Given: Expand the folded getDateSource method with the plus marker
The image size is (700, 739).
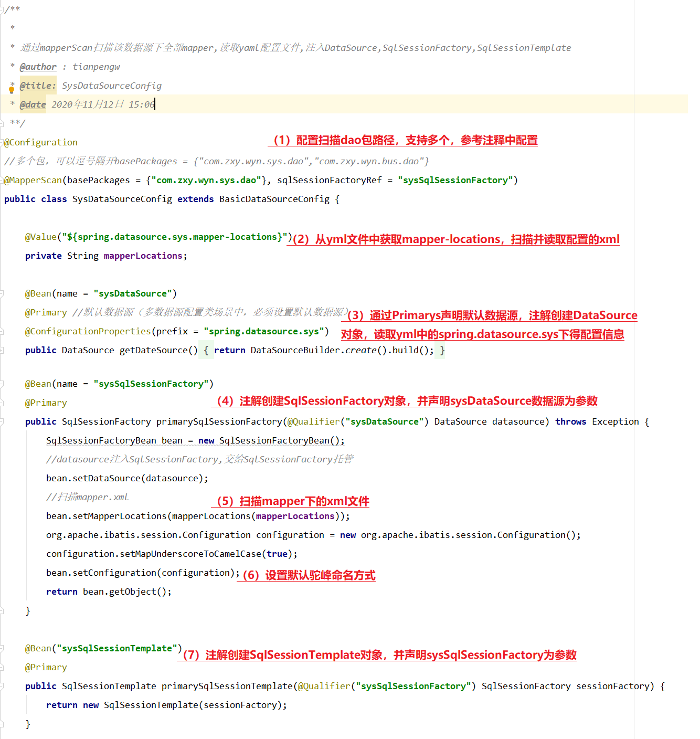Looking at the screenshot, I should (2, 350).
